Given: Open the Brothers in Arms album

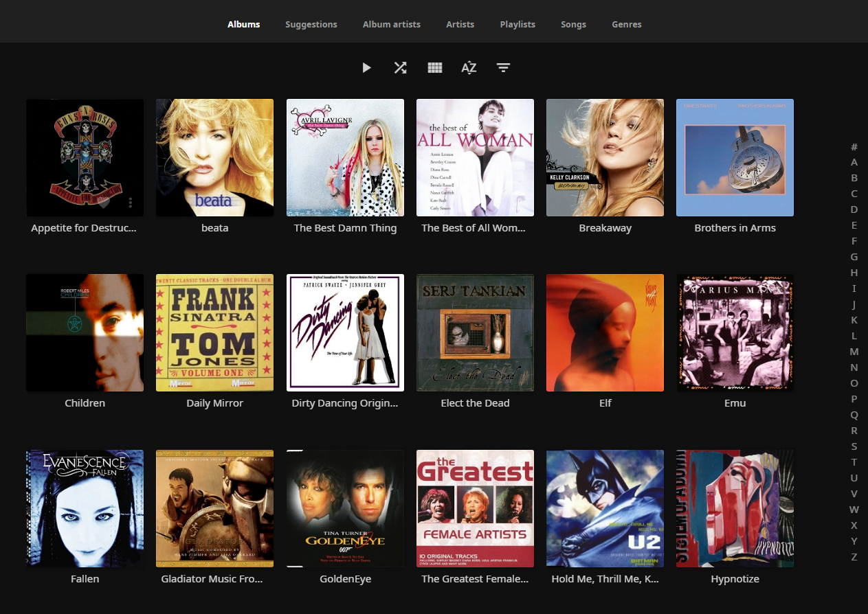Looking at the screenshot, I should tap(735, 157).
